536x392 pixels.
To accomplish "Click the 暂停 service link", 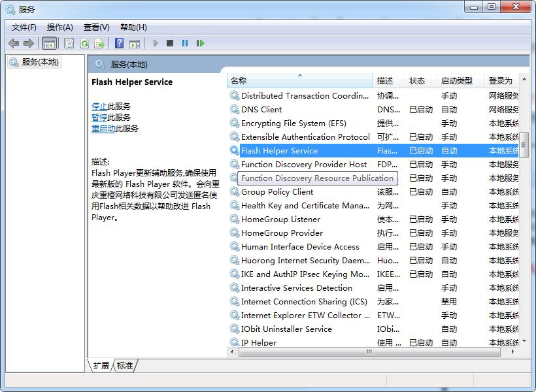I will pyautogui.click(x=99, y=117).
